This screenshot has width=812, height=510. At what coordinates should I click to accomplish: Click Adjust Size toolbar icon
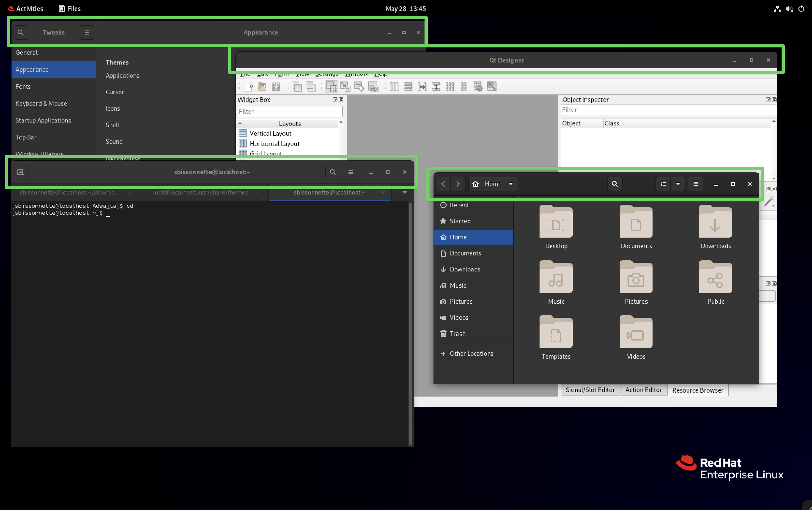(x=492, y=87)
